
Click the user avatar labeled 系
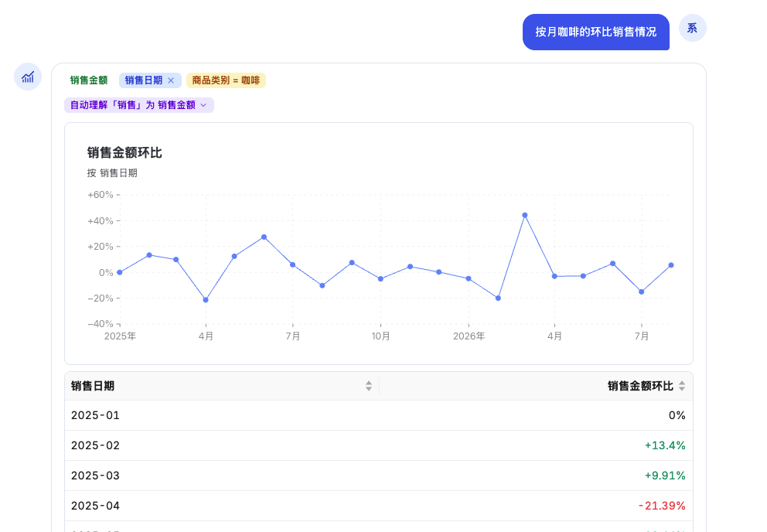pyautogui.click(x=692, y=28)
